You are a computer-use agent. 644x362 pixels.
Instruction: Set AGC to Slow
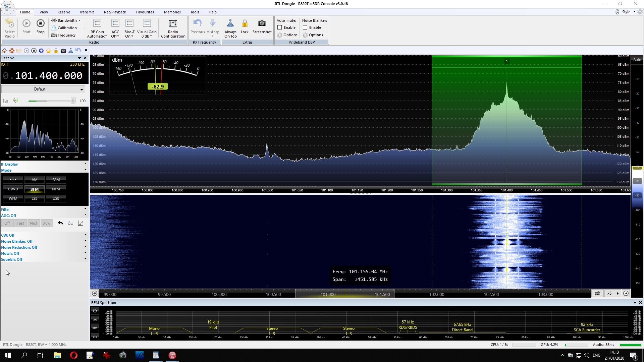pos(46,223)
